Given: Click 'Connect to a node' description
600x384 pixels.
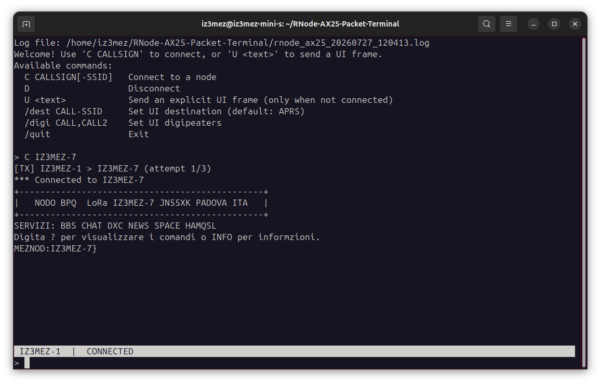Looking at the screenshot, I should click(172, 77).
